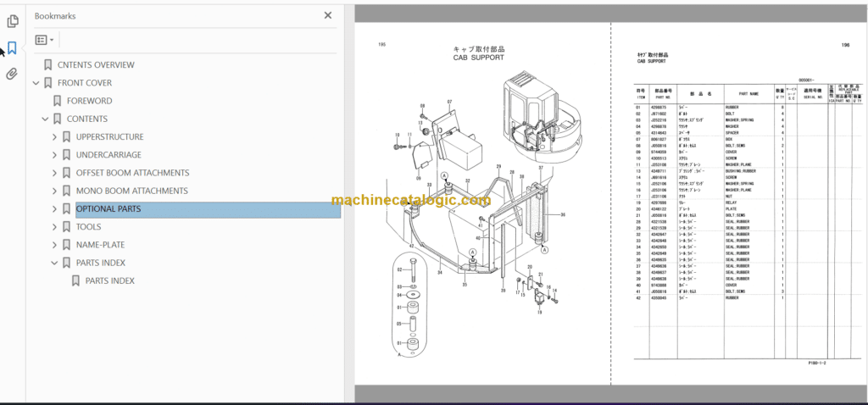Screen dimensions: 868x405
Task: Expand MONO BOOM ATTACHMENTS bookmark
Action: pos(54,191)
